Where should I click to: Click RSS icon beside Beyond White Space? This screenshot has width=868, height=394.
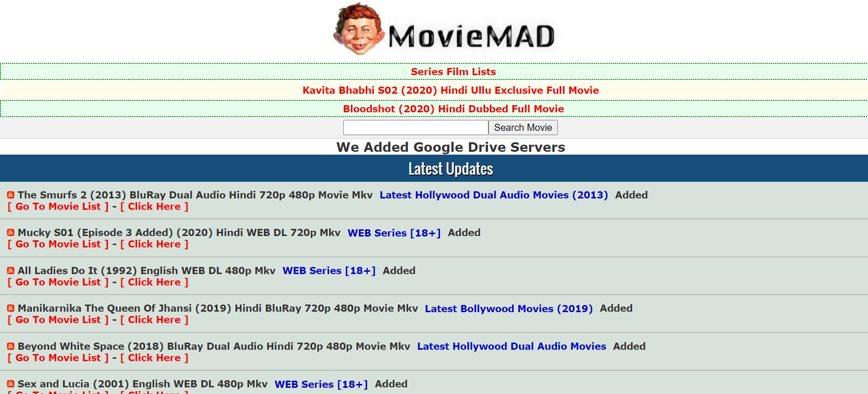[x=10, y=346]
